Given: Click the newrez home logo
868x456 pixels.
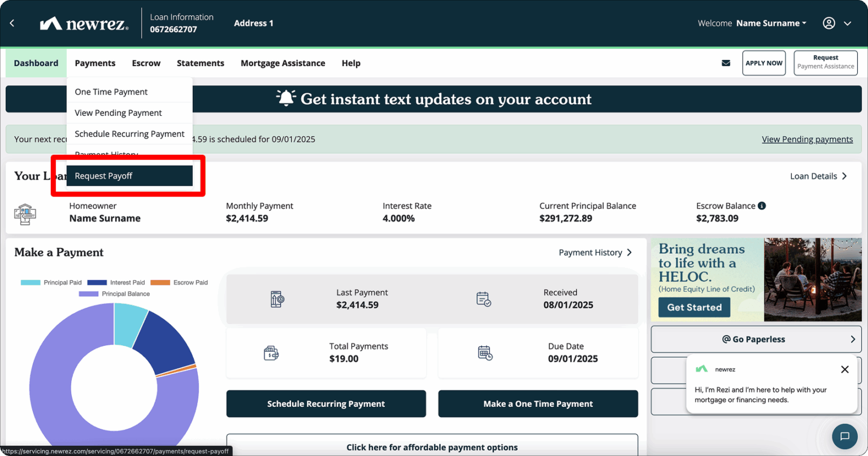Looking at the screenshot, I should click(x=84, y=23).
